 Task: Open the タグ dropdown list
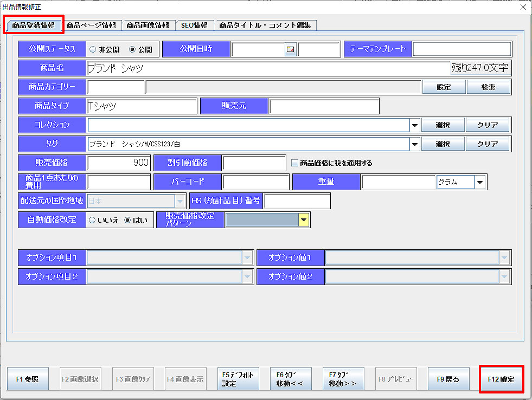415,144
